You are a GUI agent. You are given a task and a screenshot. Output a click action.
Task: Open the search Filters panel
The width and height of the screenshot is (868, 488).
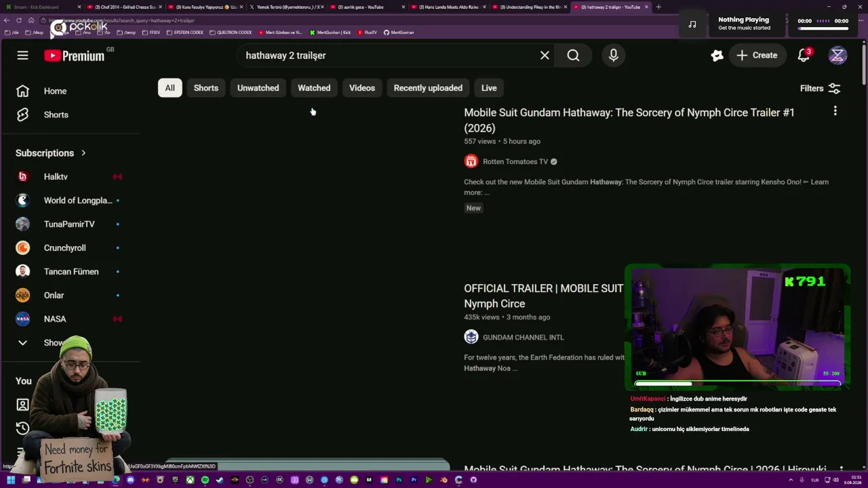pyautogui.click(x=820, y=88)
